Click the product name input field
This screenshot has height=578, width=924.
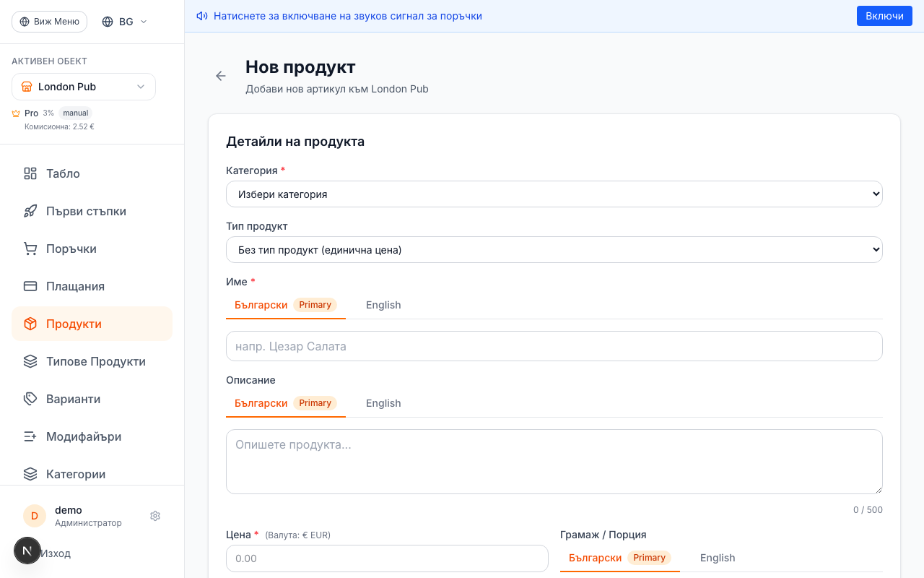coord(554,346)
